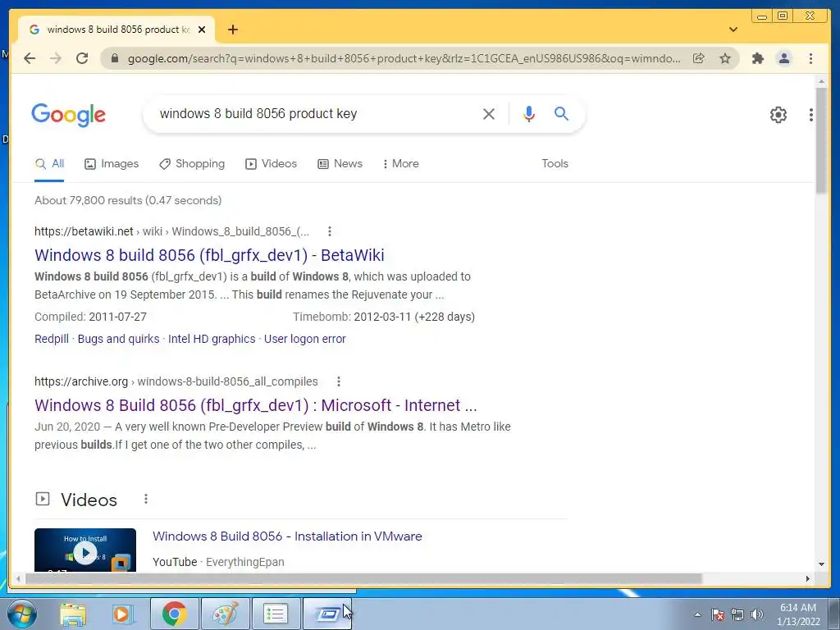Image resolution: width=840 pixels, height=630 pixels.
Task: Click the betawiki.net URL breadcrumb
Action: pyautogui.click(x=171, y=231)
